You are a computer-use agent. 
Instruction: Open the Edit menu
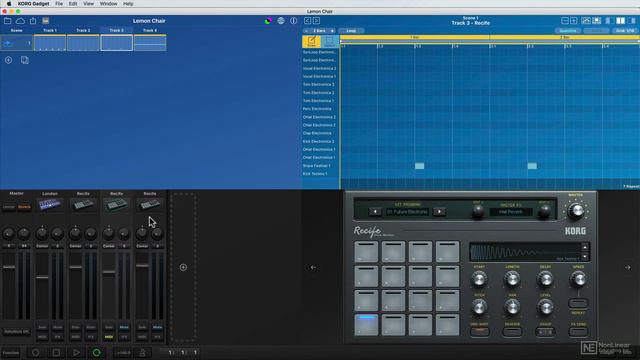point(73,4)
